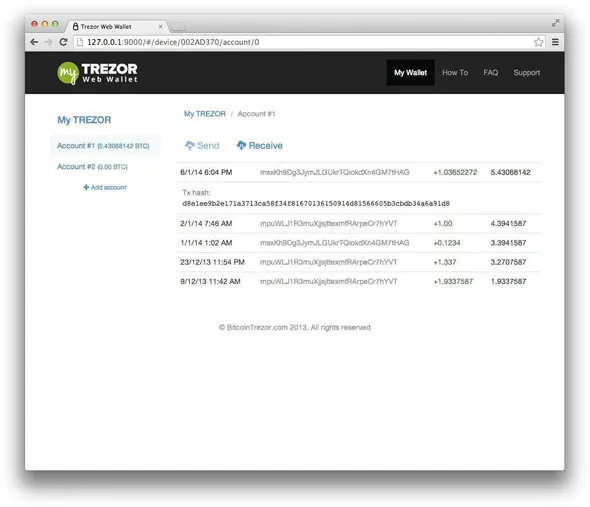
Task: Click address of 1/1/14 transaction
Action: (335, 243)
